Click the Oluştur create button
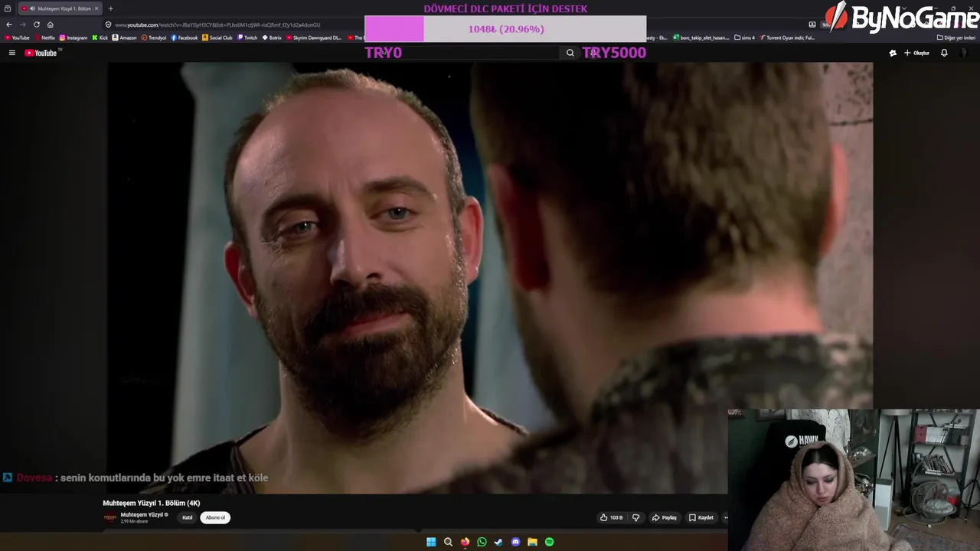980x551 pixels. (x=916, y=53)
